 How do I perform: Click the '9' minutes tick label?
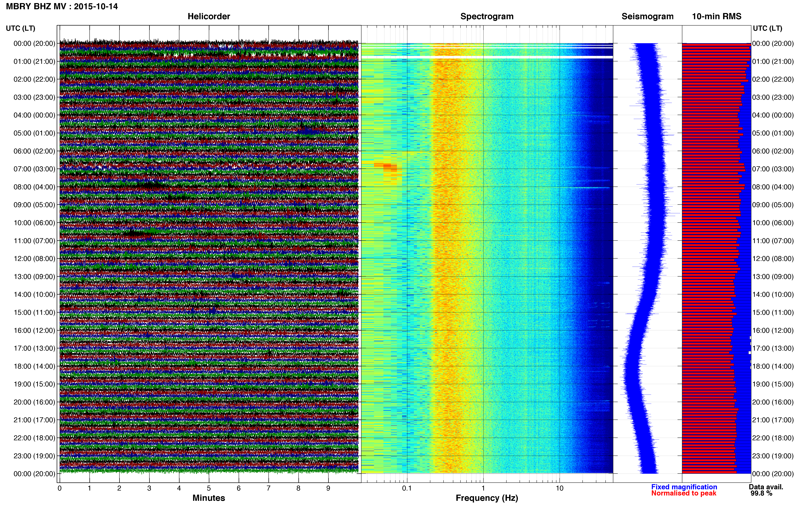point(328,488)
